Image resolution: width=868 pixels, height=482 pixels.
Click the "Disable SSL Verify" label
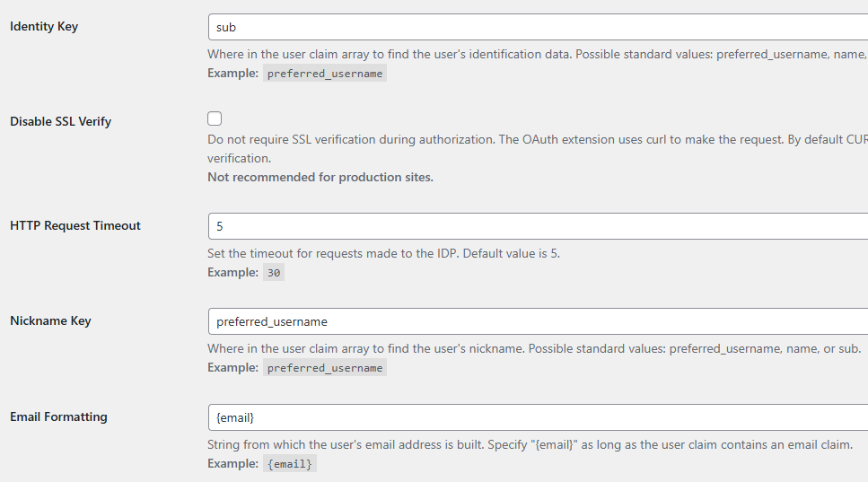click(x=61, y=121)
